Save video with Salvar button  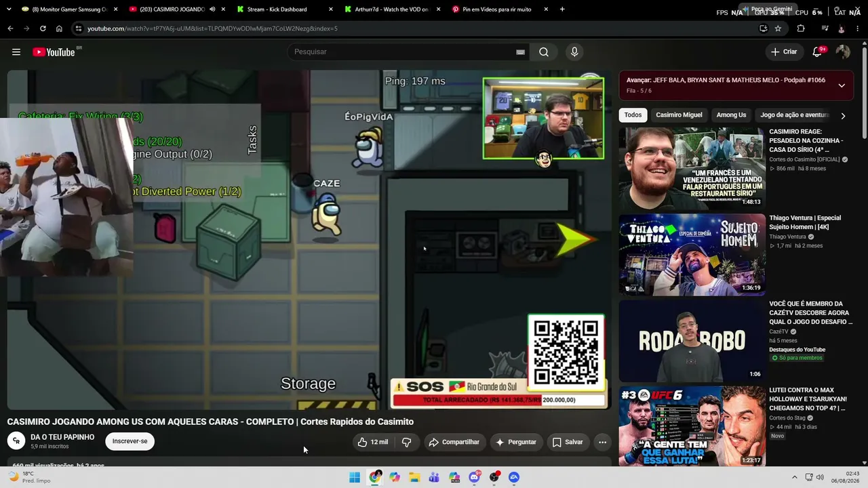point(568,442)
